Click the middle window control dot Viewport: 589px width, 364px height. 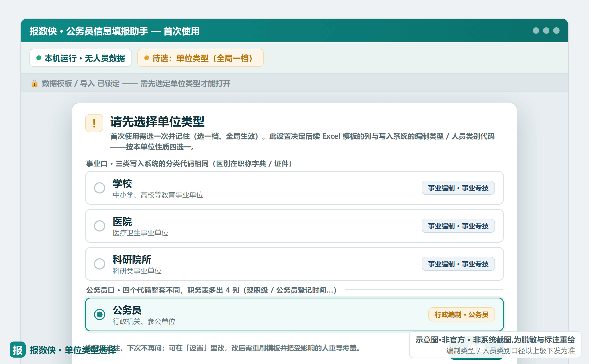[546, 31]
